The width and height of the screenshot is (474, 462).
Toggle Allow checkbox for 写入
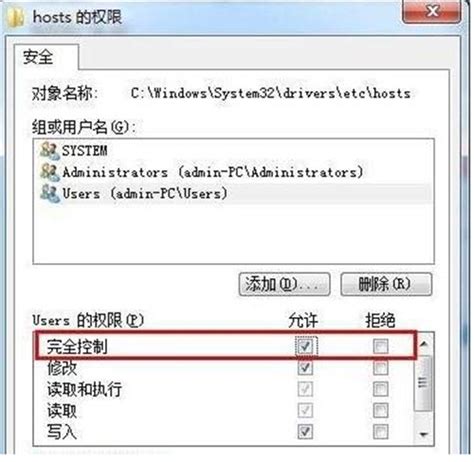(x=305, y=432)
